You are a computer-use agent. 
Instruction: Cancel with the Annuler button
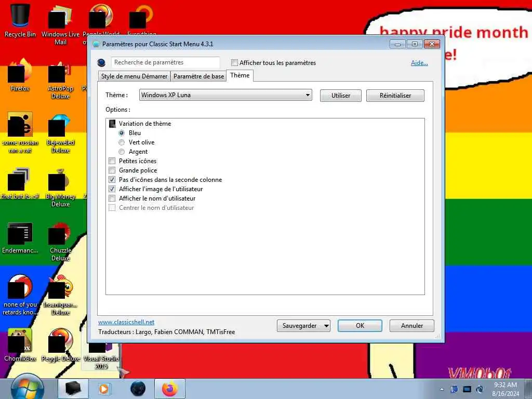tap(412, 325)
